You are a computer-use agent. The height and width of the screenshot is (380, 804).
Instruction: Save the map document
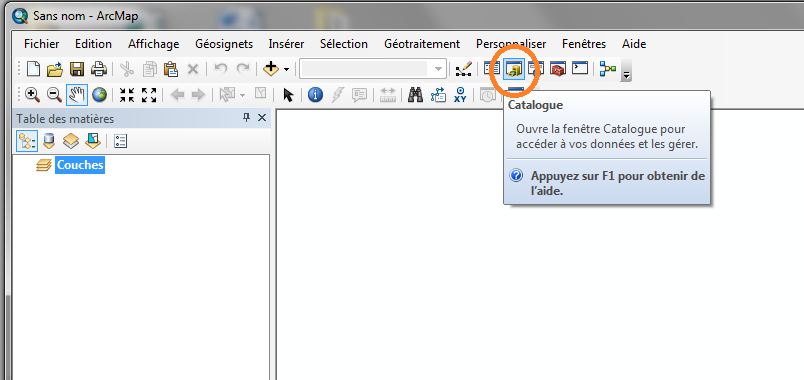[x=77, y=69]
